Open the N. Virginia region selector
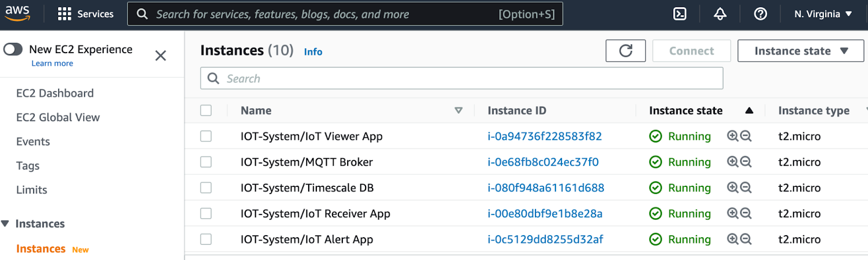The image size is (868, 260). 822,14
